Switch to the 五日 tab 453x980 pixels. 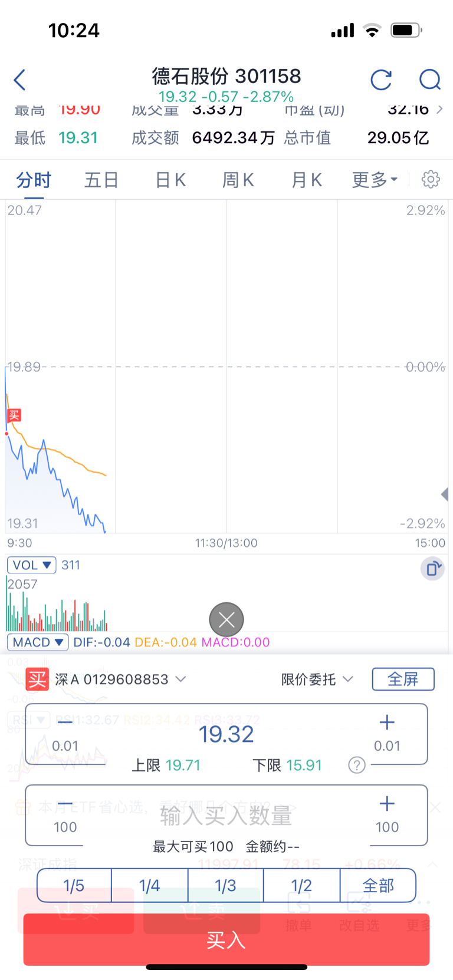pyautogui.click(x=101, y=180)
